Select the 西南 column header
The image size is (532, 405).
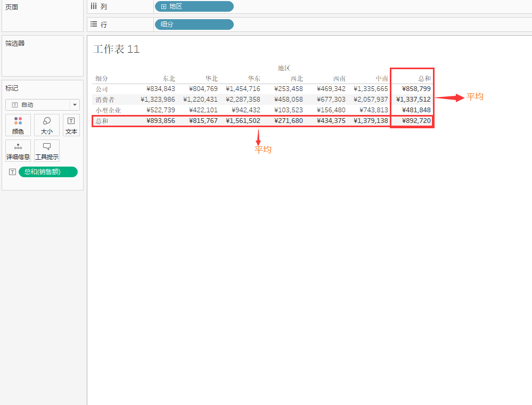(339, 79)
